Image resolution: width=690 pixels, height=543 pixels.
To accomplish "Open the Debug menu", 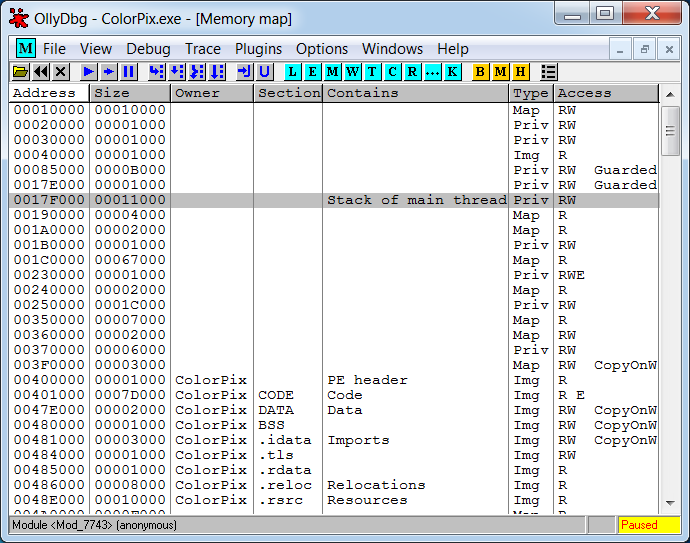I will pyautogui.click(x=148, y=49).
